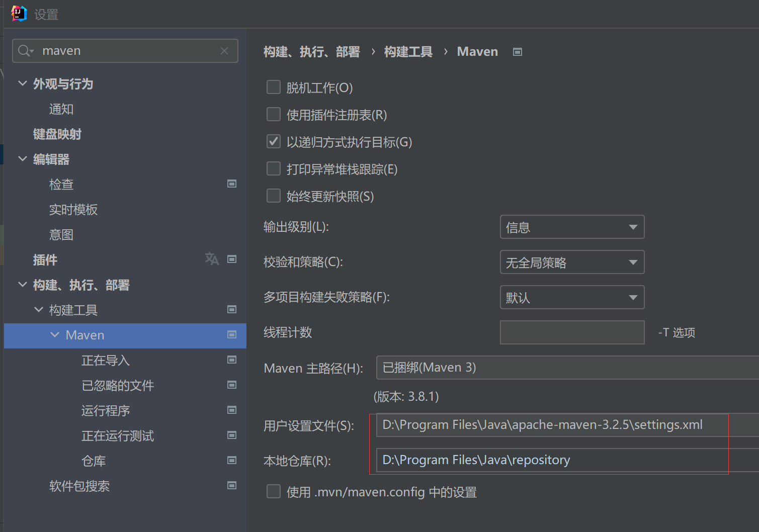The height and width of the screenshot is (532, 759).
Task: Select 意图 in settings tree
Action: coord(61,235)
